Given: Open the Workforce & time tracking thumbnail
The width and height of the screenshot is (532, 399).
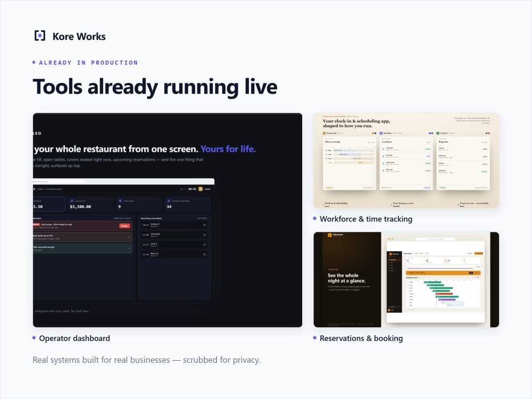Looking at the screenshot, I should click(x=406, y=161).
